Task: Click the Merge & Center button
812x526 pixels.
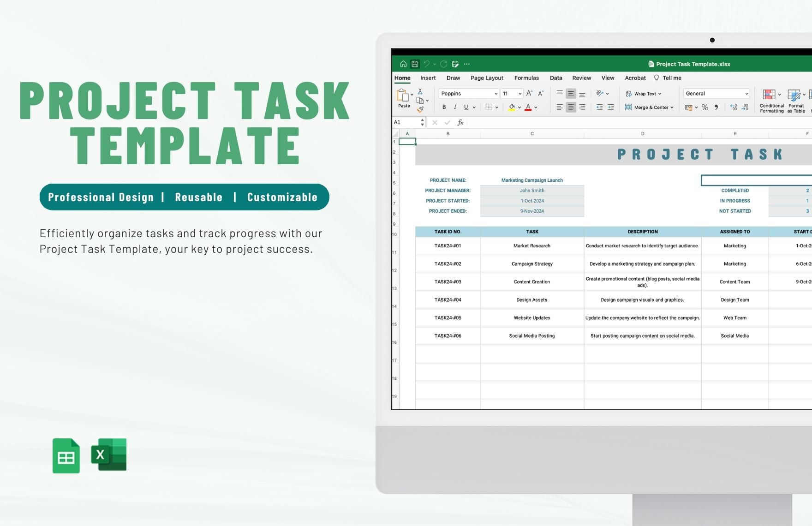Action: click(x=648, y=107)
